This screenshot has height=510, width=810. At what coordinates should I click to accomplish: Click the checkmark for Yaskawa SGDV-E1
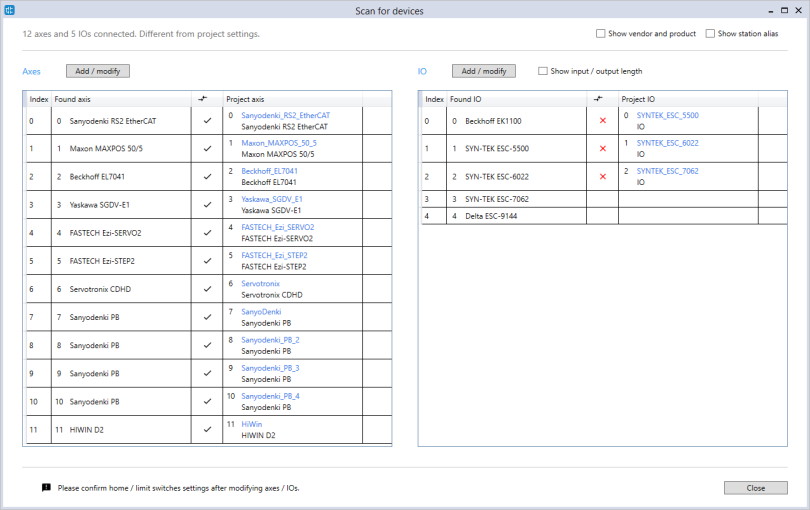pyautogui.click(x=207, y=205)
